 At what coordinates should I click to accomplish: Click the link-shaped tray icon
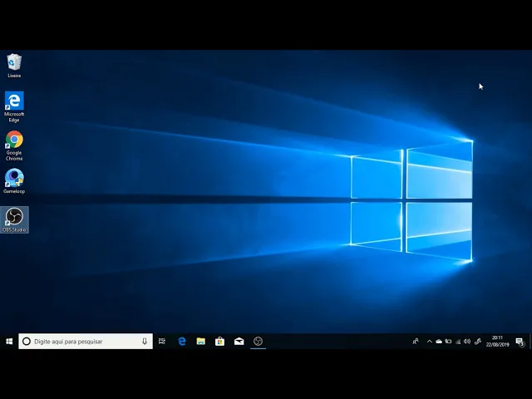(x=478, y=342)
